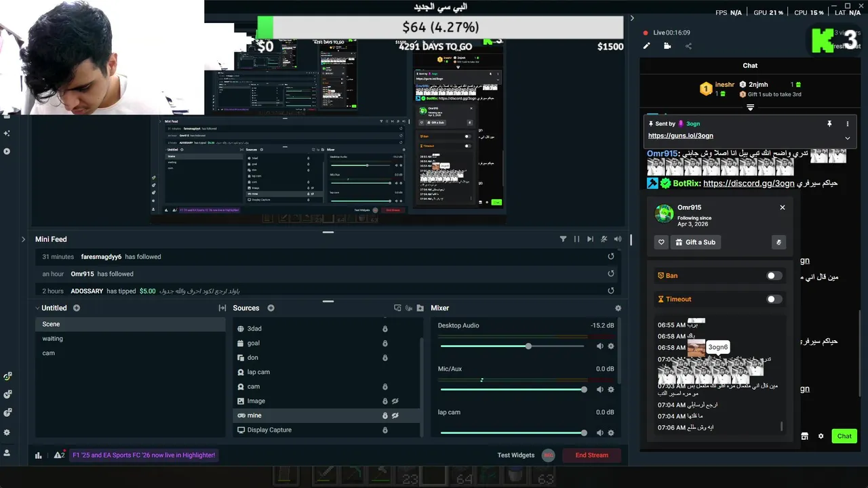Toggle lock on the cam source

[385, 386]
